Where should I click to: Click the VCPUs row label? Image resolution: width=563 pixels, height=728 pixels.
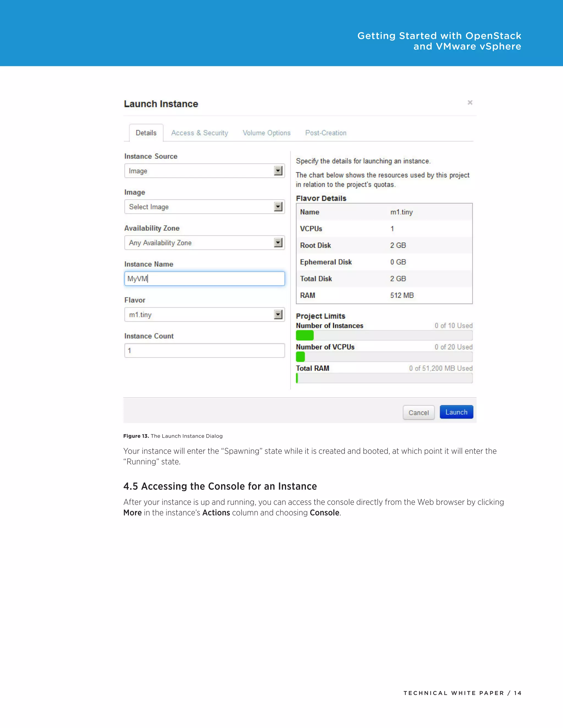pos(311,229)
